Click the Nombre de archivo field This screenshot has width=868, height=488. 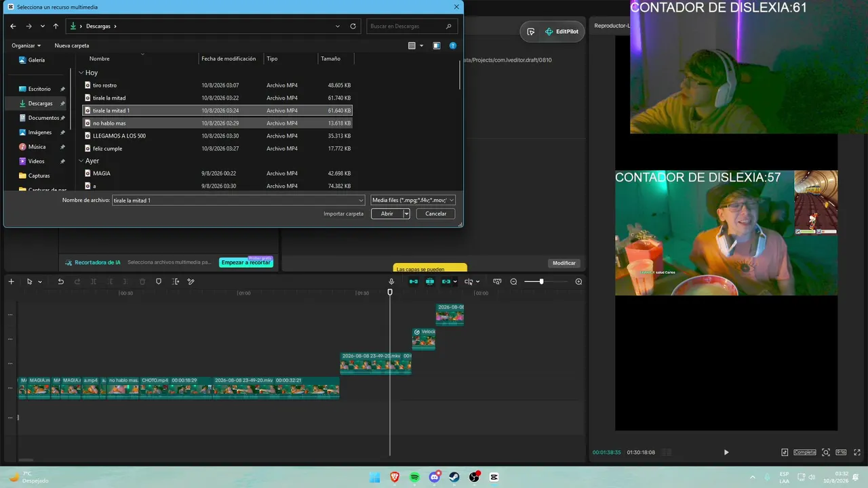pos(239,201)
